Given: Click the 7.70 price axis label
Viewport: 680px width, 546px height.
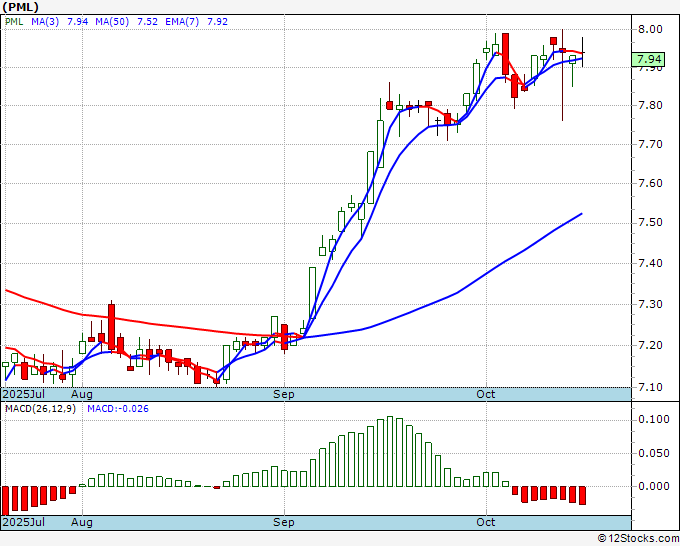Looking at the screenshot, I should pyautogui.click(x=650, y=144).
